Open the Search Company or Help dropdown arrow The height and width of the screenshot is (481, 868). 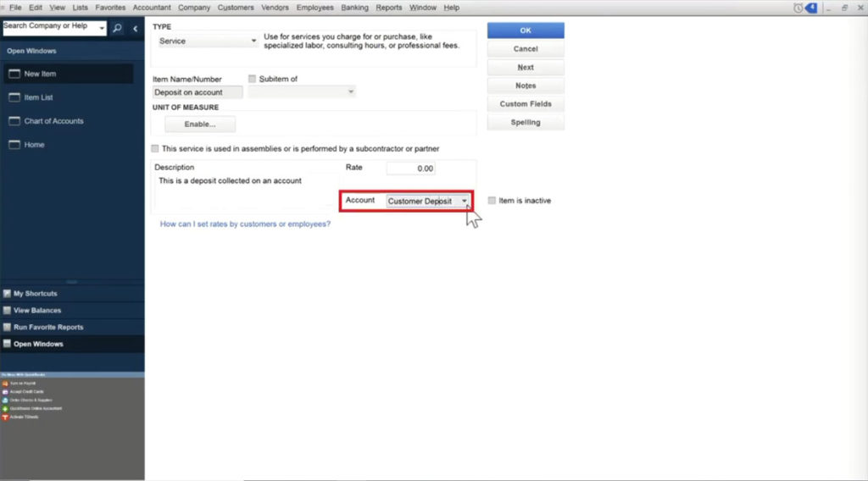102,28
